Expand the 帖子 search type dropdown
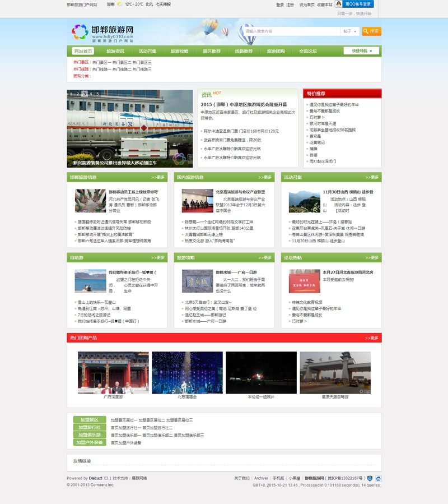 coord(350,31)
